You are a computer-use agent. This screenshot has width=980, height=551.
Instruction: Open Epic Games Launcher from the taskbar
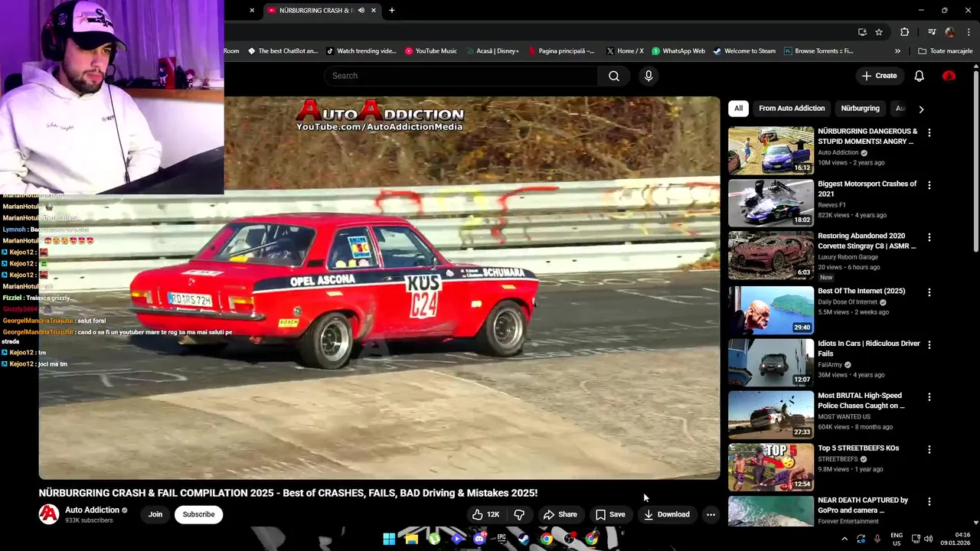(501, 539)
